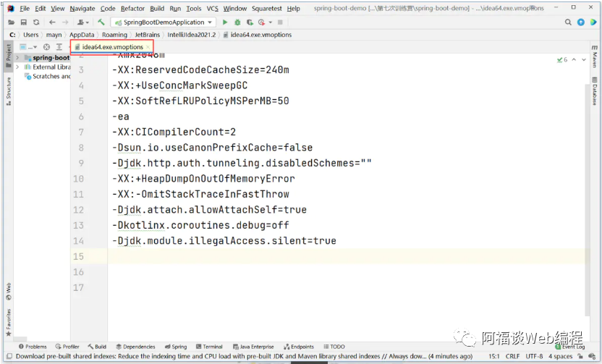This screenshot has height=364, width=602.
Task: Open the Profiler tool window
Action: pyautogui.click(x=67, y=347)
